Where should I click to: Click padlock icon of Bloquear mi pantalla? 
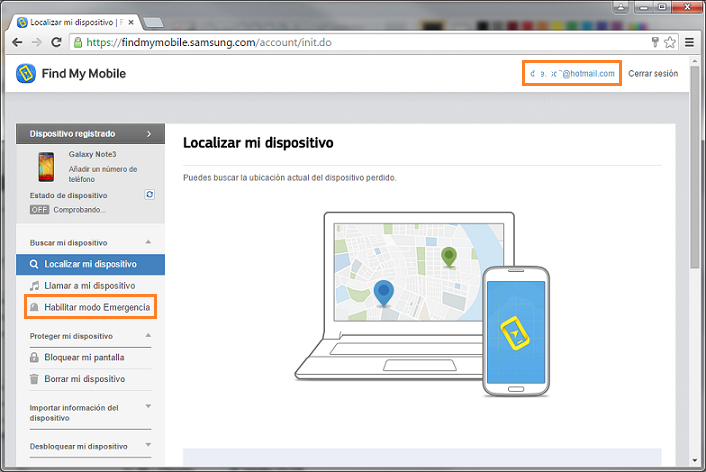(x=34, y=358)
